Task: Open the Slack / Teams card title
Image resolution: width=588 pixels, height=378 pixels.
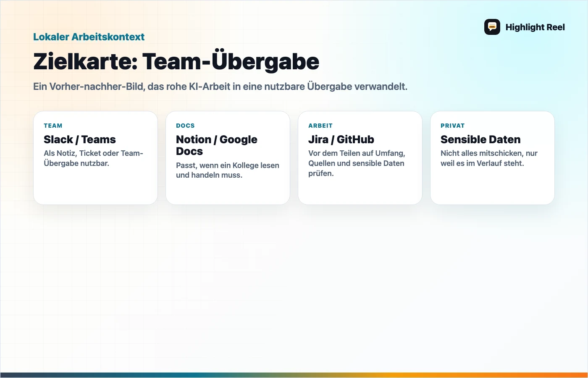Action: (x=80, y=139)
